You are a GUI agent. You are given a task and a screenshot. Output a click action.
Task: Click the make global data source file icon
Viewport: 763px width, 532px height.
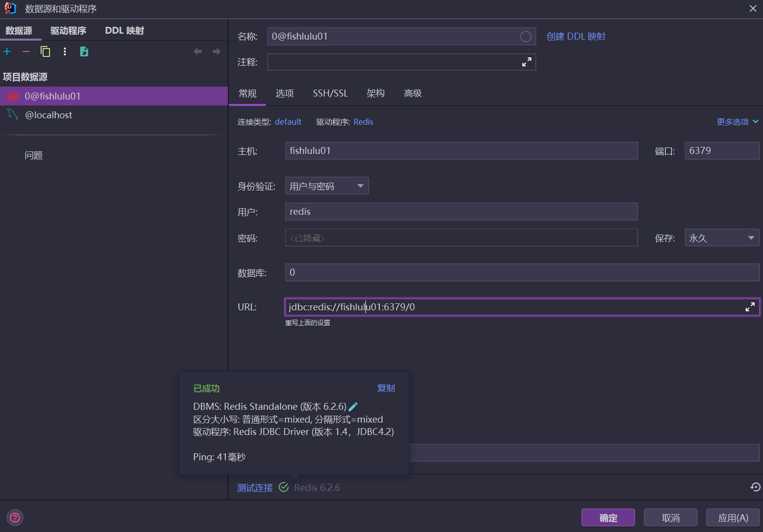pos(84,51)
